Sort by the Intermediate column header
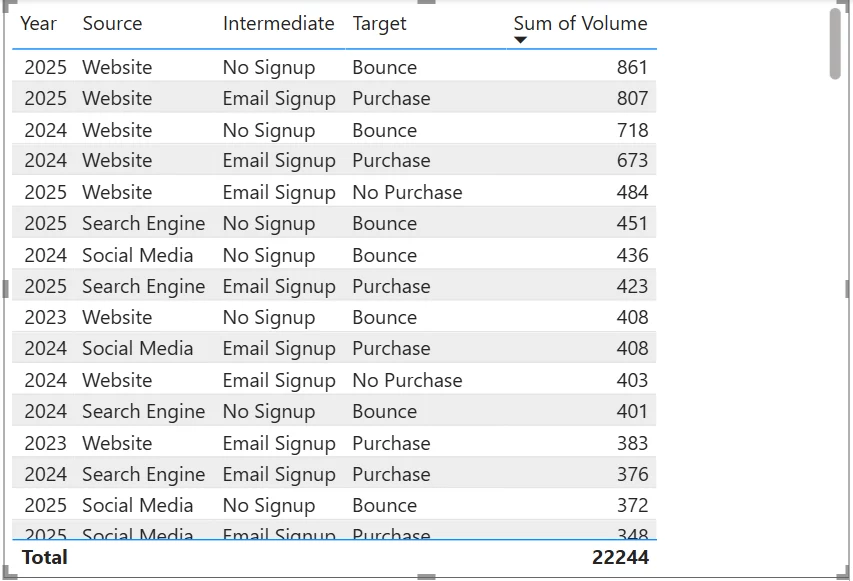This screenshot has height=581, width=853. (279, 23)
